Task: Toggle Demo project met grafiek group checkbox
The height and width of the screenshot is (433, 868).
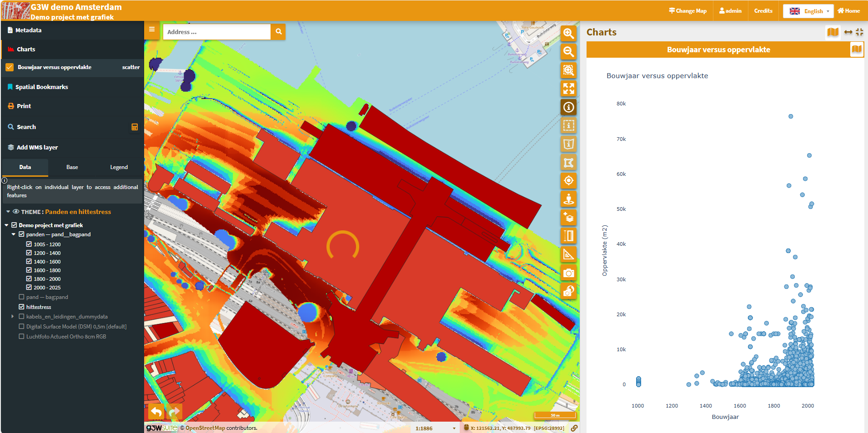Action: (x=14, y=225)
